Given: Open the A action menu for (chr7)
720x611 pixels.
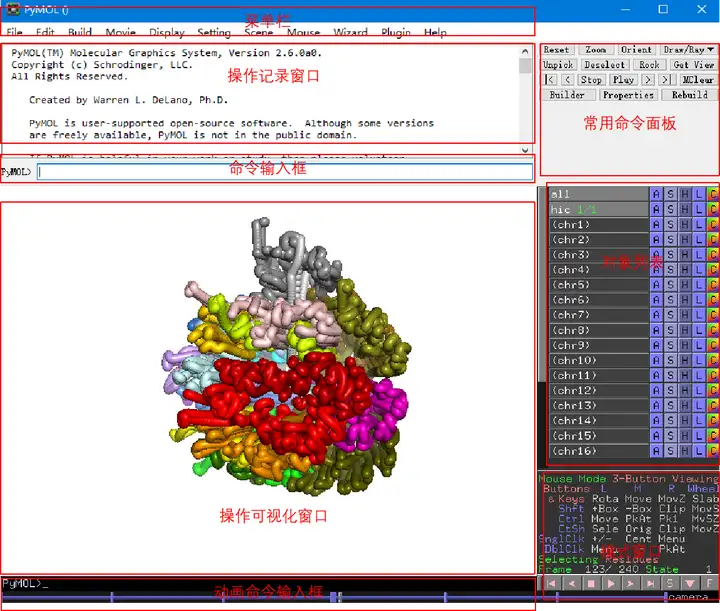Looking at the screenshot, I should pos(656,315).
